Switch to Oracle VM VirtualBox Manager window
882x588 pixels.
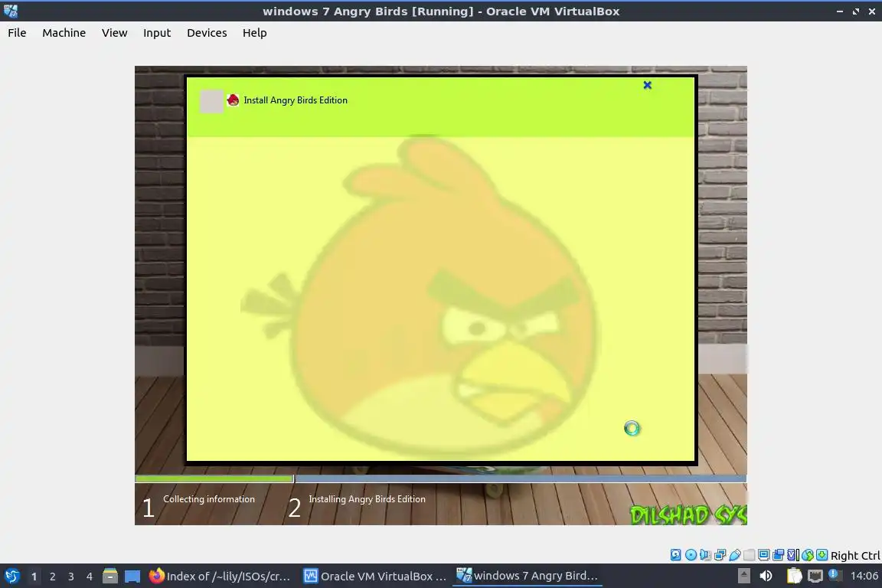(375, 576)
